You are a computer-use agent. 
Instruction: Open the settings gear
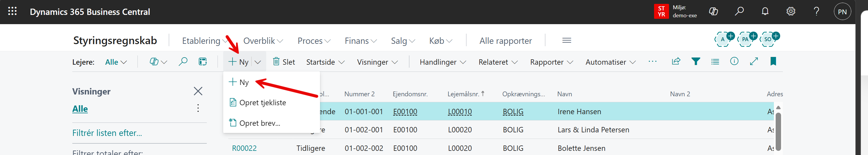tap(791, 11)
